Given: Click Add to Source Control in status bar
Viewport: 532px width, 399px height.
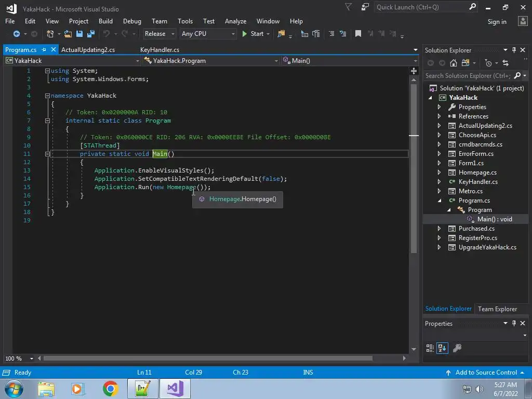Looking at the screenshot, I should (486, 372).
